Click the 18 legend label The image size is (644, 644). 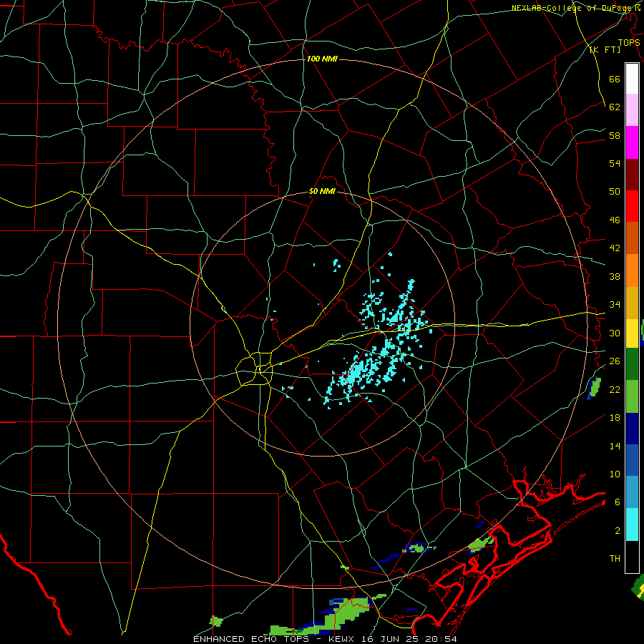[615, 418]
